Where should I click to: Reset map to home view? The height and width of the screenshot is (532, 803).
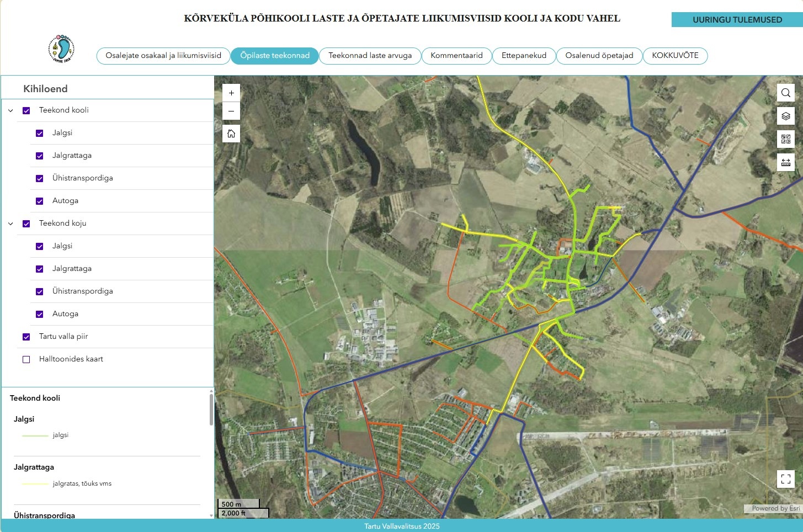[231, 134]
